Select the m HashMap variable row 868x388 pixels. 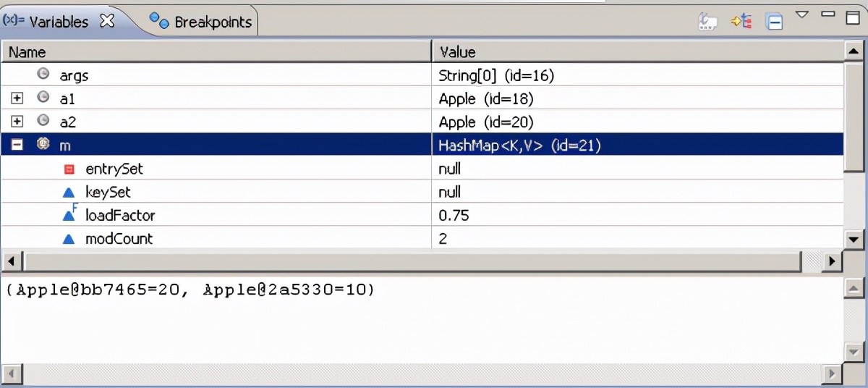(422, 145)
